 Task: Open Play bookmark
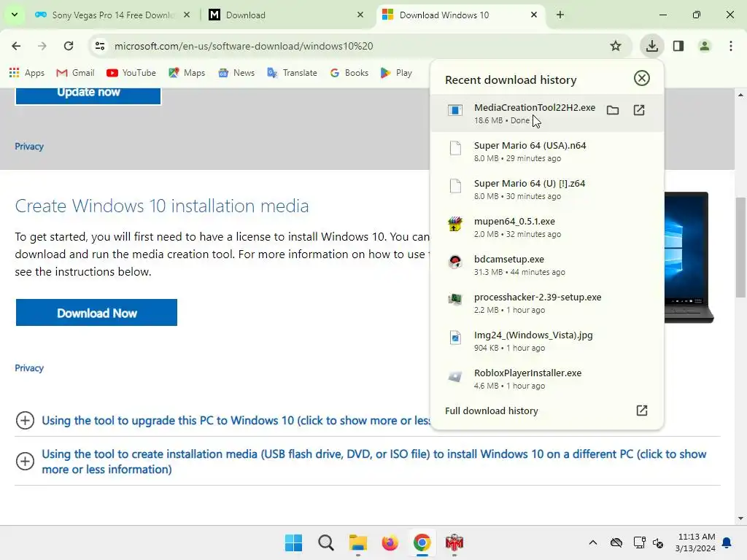click(x=396, y=73)
